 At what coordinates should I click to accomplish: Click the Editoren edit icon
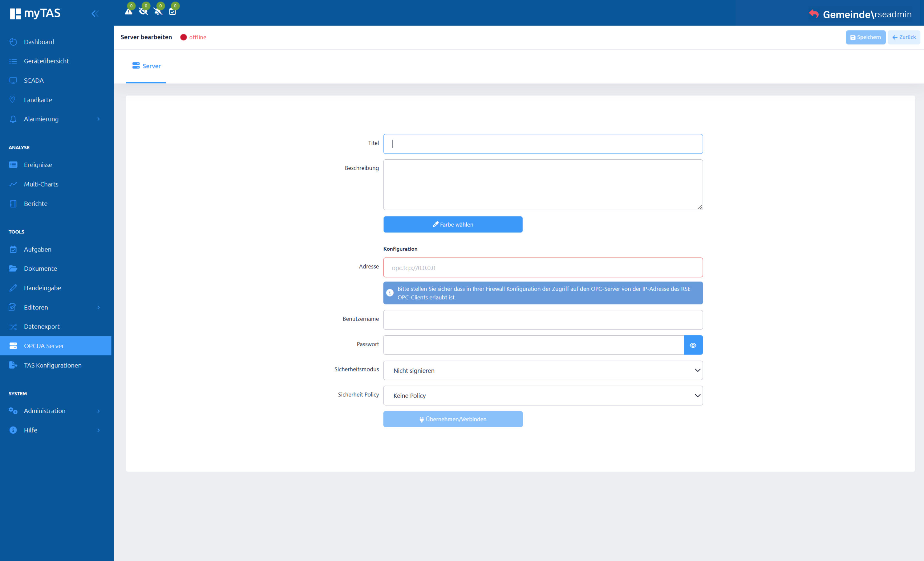coord(12,307)
